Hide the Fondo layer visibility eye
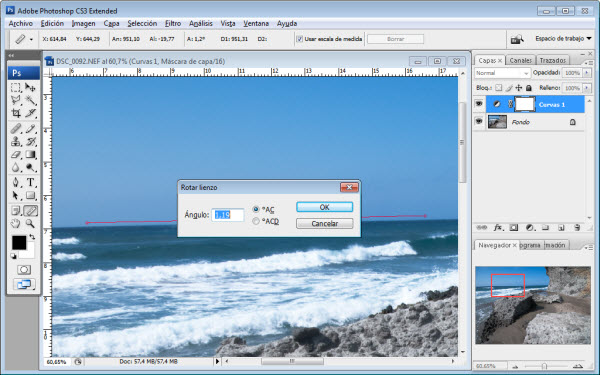Screen dimensions: 600x375 click(479, 122)
